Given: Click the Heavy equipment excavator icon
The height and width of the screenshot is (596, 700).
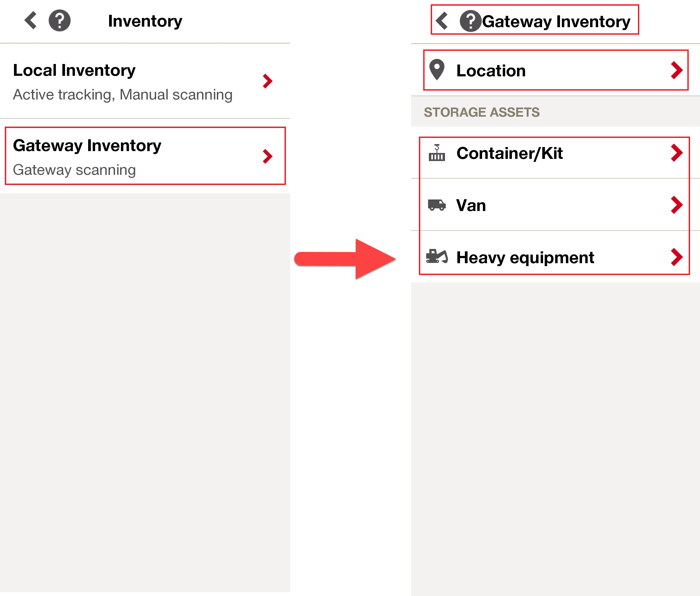Looking at the screenshot, I should pos(437,257).
